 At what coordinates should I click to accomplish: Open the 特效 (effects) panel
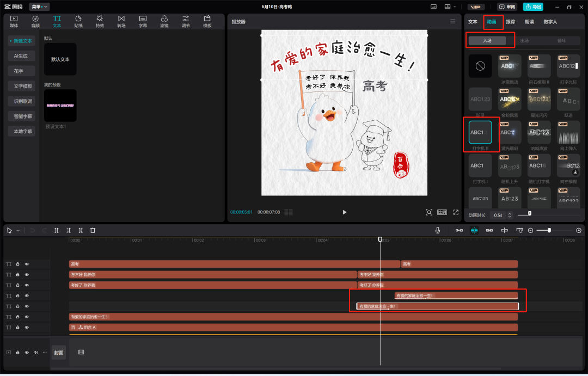click(100, 21)
